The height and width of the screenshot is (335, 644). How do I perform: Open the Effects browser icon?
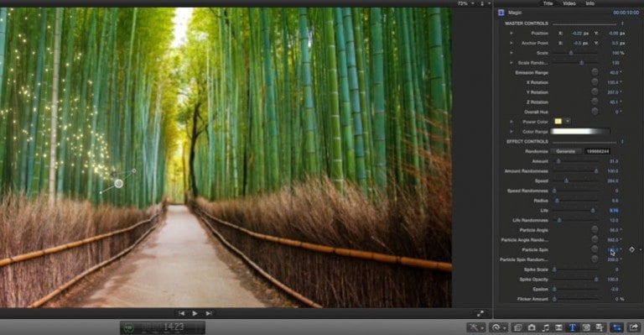click(x=518, y=327)
